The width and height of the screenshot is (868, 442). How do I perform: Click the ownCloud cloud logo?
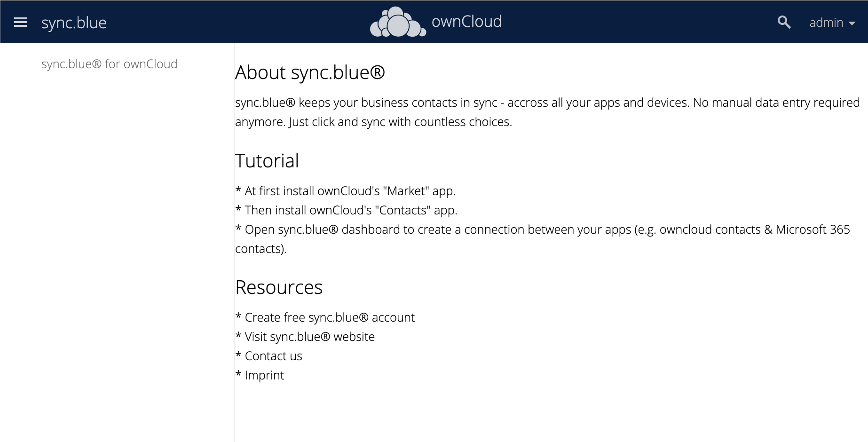(x=398, y=22)
